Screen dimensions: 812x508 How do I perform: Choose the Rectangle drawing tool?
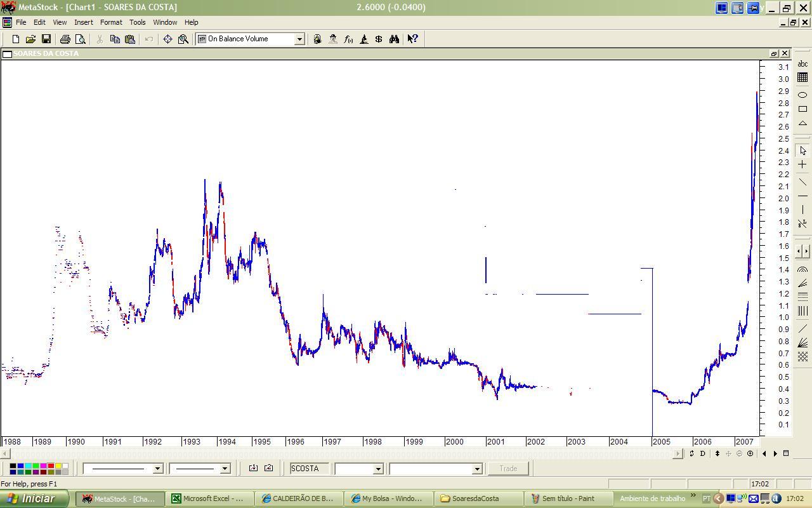[x=802, y=109]
